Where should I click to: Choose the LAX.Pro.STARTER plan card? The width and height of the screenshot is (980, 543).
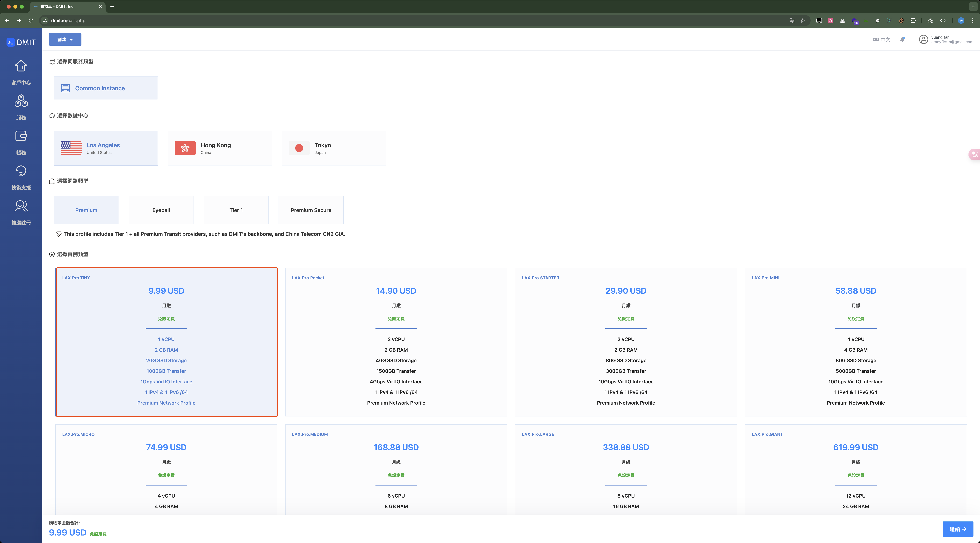626,342
